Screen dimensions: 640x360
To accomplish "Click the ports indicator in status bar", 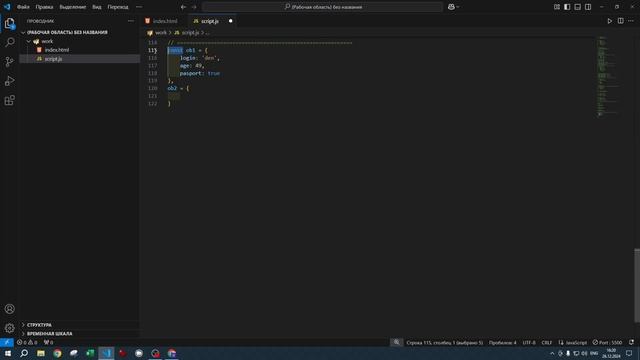I will click(48, 342).
